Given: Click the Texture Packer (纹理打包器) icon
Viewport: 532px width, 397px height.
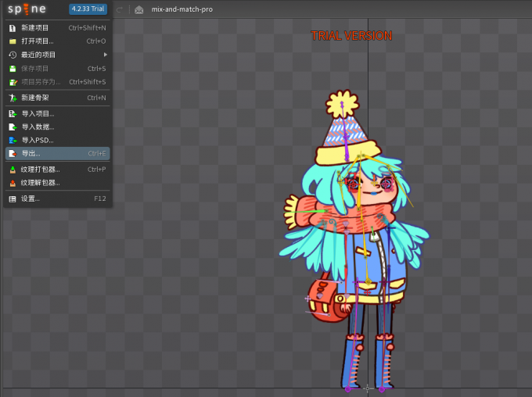Looking at the screenshot, I should pyautogui.click(x=13, y=170).
